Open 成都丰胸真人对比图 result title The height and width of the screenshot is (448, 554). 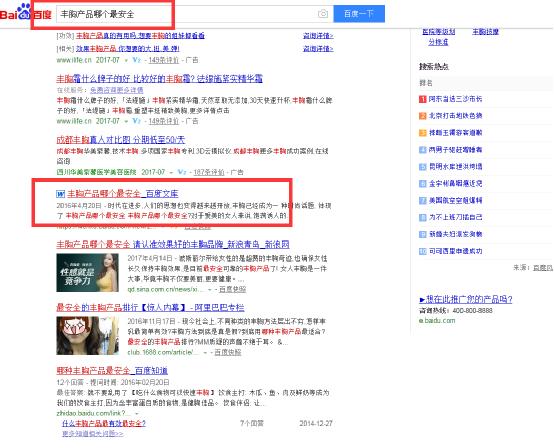120,140
